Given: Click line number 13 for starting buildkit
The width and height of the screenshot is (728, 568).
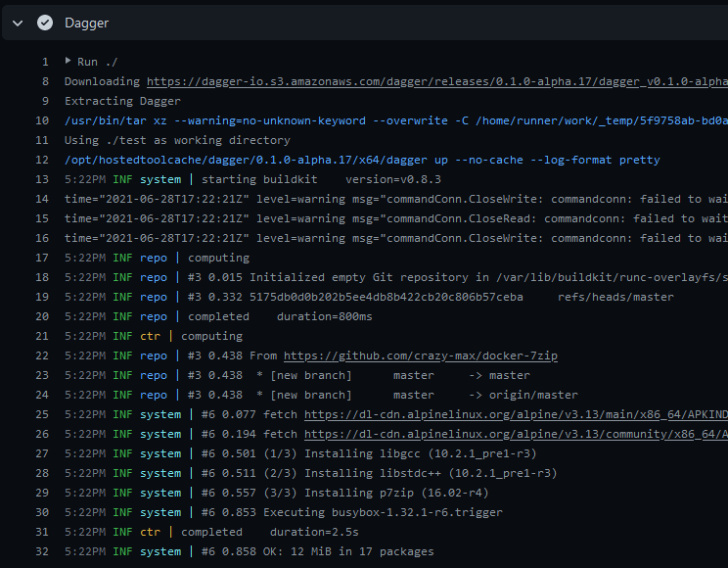Looking at the screenshot, I should 42,179.
